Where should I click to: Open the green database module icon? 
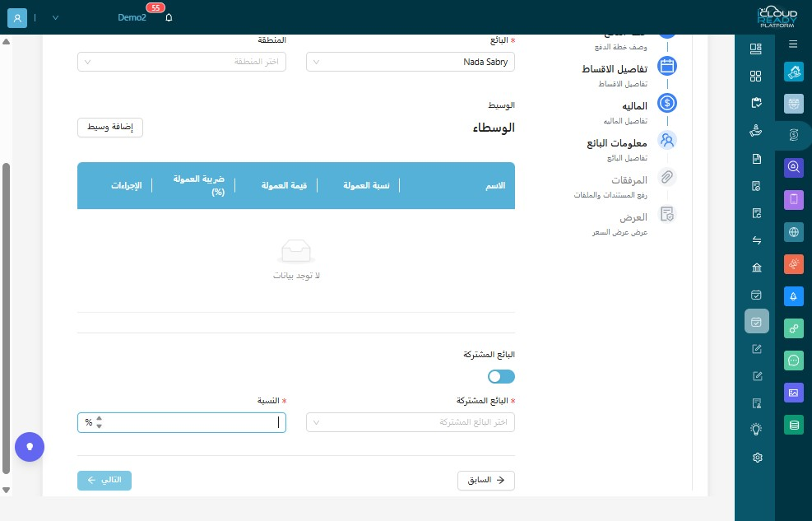pyautogui.click(x=793, y=426)
